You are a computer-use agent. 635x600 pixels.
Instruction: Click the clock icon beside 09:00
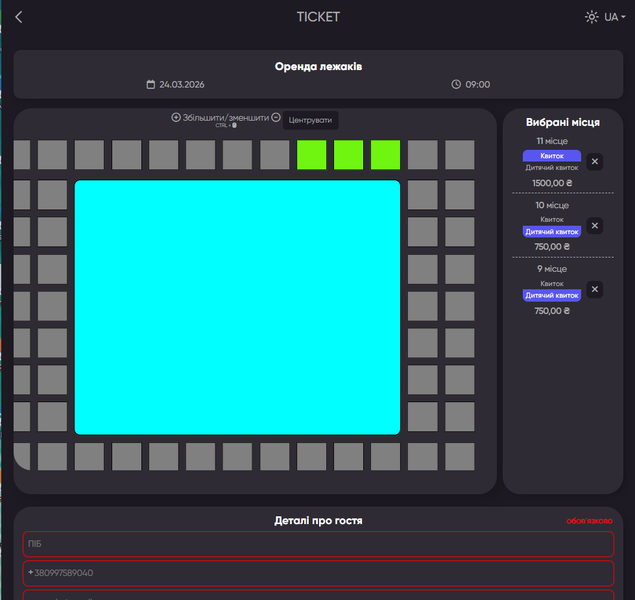pyautogui.click(x=456, y=85)
